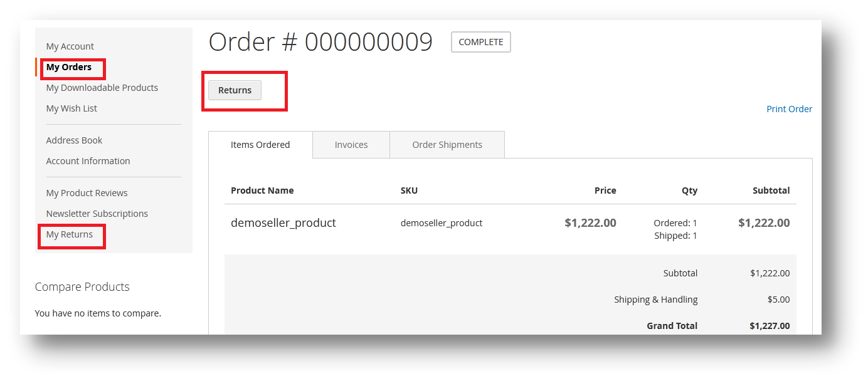Click the Grand Total label

tap(672, 326)
